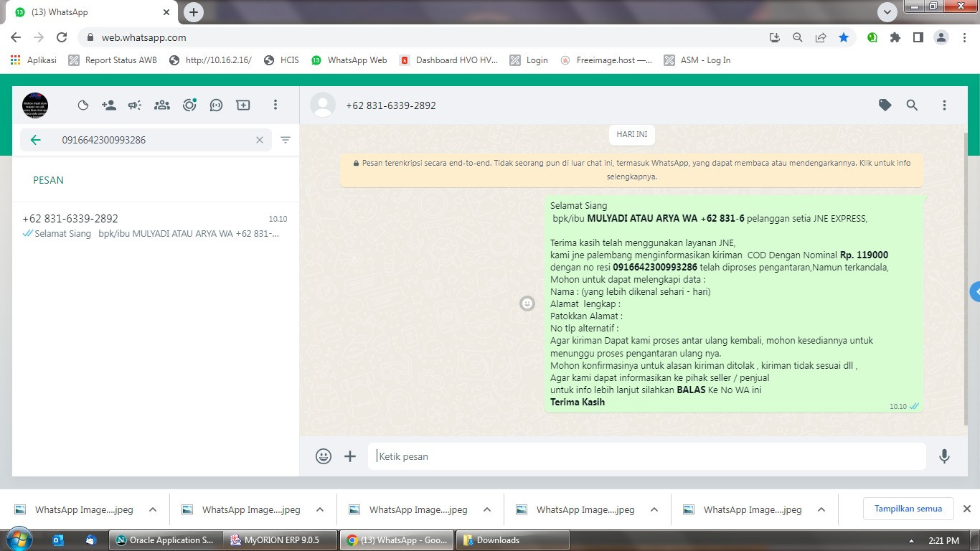Screen dimensions: 980x551
Task: Open your WhatsApp profile picture
Action: pos(35,105)
